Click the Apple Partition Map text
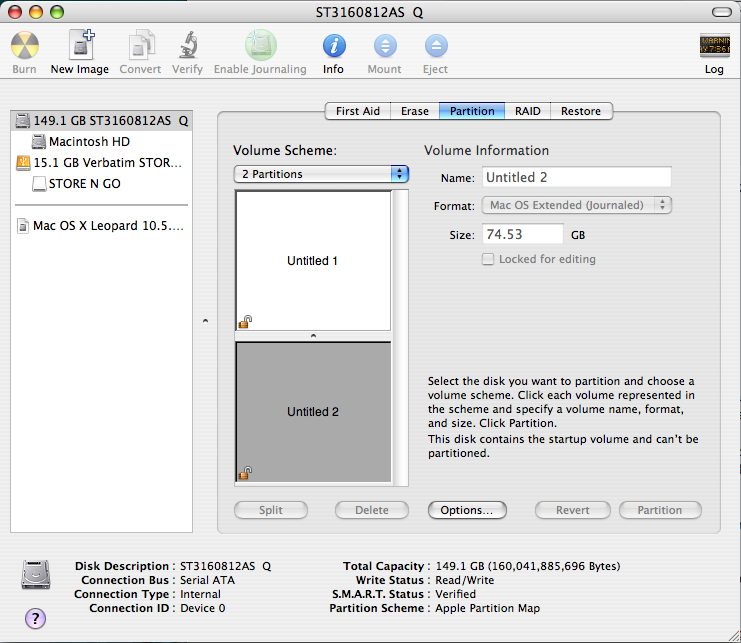 487,608
